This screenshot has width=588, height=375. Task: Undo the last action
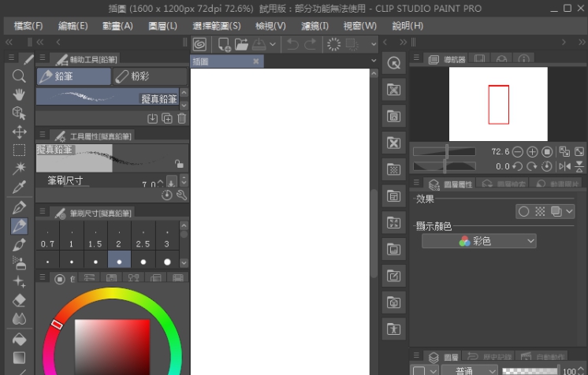292,45
